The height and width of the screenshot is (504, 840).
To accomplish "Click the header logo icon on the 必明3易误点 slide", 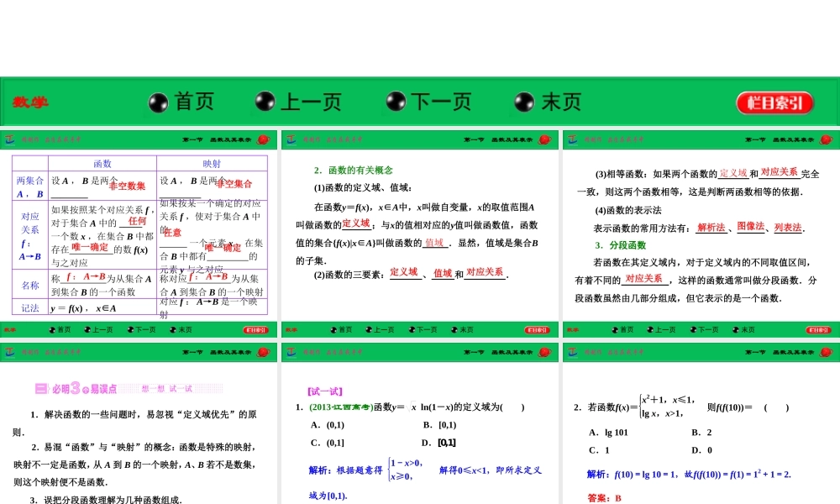I will pos(10,351).
